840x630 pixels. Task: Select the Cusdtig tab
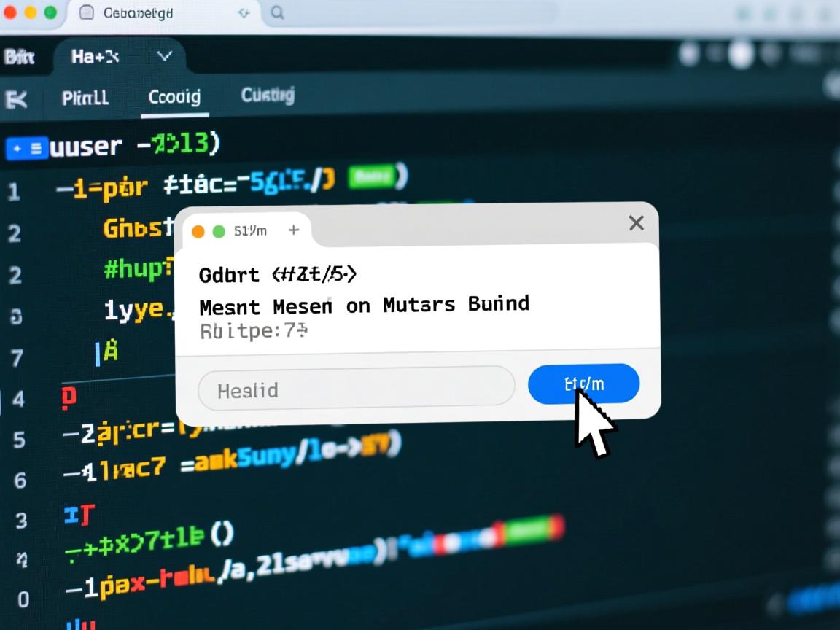[268, 96]
